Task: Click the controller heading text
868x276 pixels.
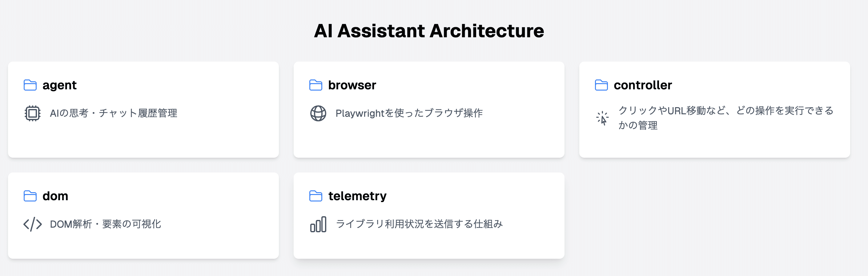Action: click(643, 85)
